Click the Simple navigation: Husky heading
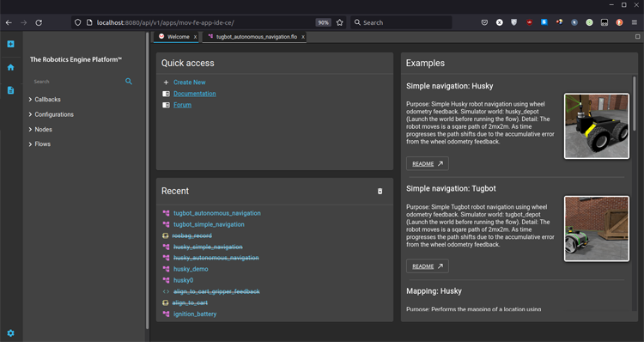 449,86
